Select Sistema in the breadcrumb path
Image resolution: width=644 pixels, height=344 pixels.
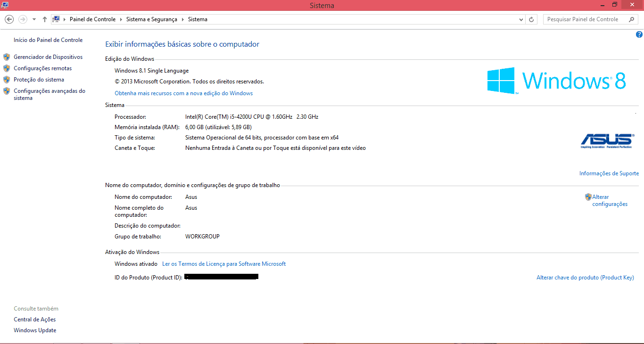point(198,19)
